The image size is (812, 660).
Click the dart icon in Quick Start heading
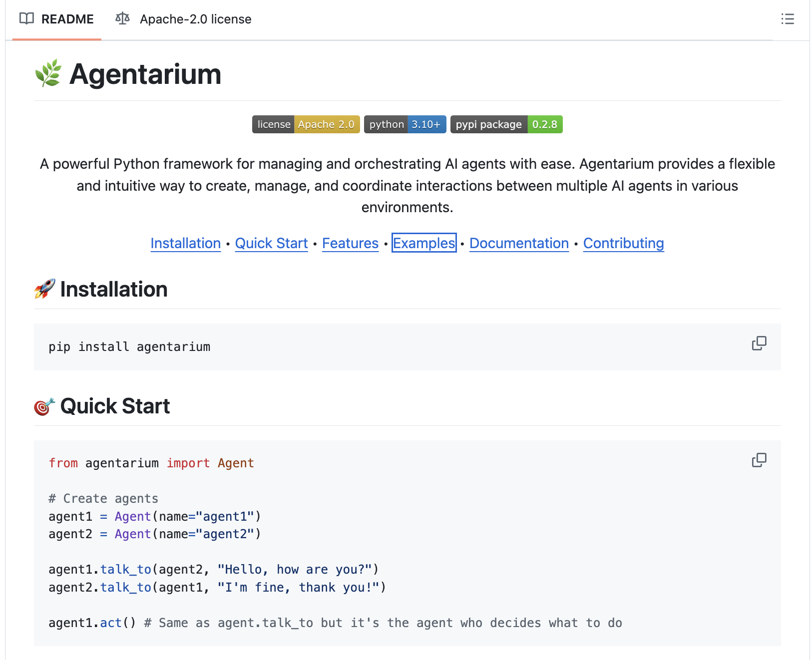point(44,405)
